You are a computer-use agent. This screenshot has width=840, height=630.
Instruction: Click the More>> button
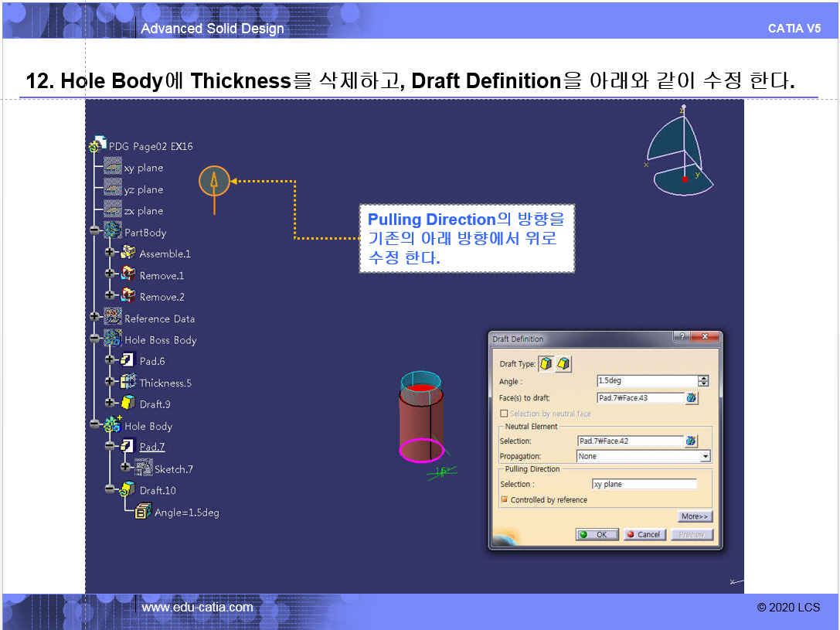click(x=694, y=516)
